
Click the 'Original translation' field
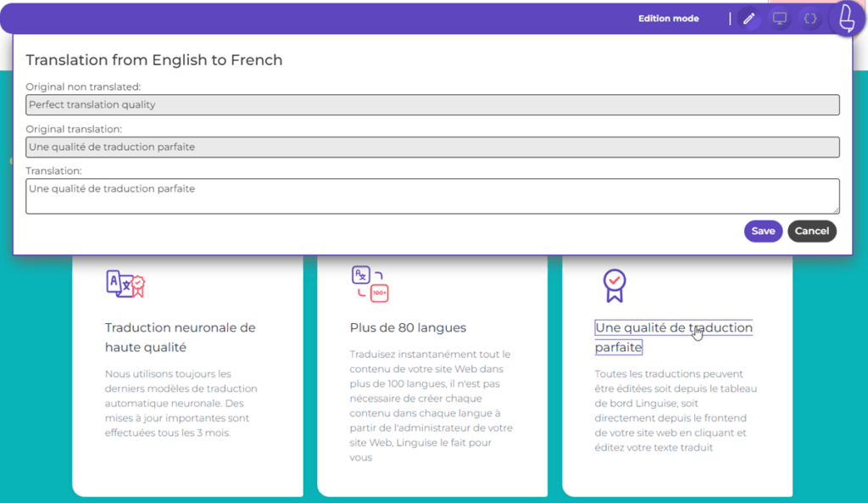point(432,147)
